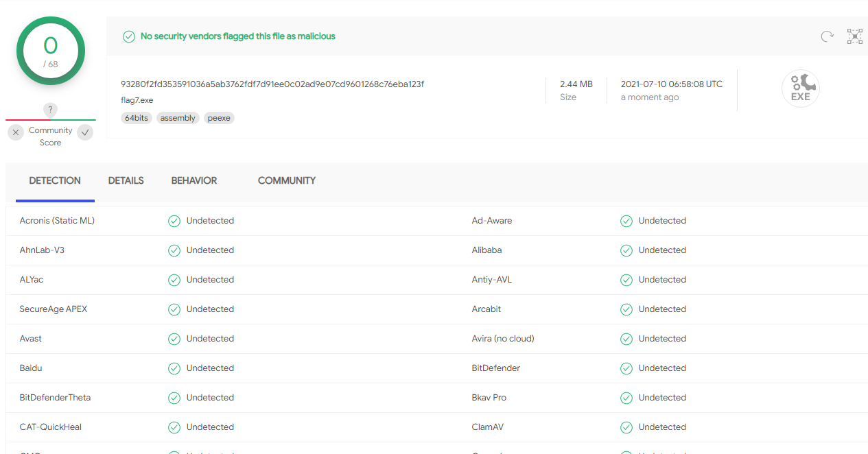Click the community score question mark
The height and width of the screenshot is (454, 868).
pos(50,110)
